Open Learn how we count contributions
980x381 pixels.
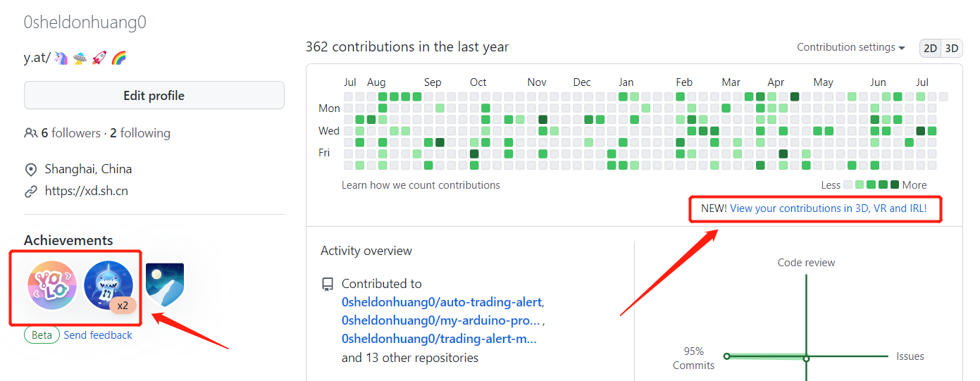[421, 185]
